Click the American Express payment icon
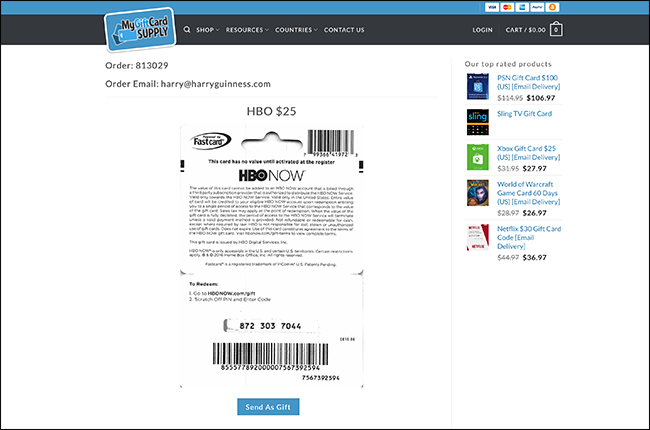Viewport: 650px width, 430px height. (x=522, y=7)
